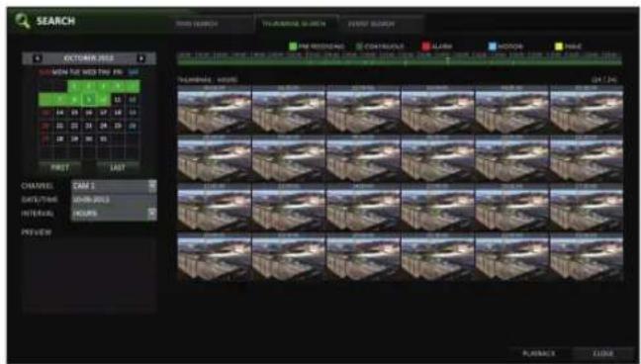Select October 18 in the calendar
This screenshot has width=641, height=364.
click(118, 113)
